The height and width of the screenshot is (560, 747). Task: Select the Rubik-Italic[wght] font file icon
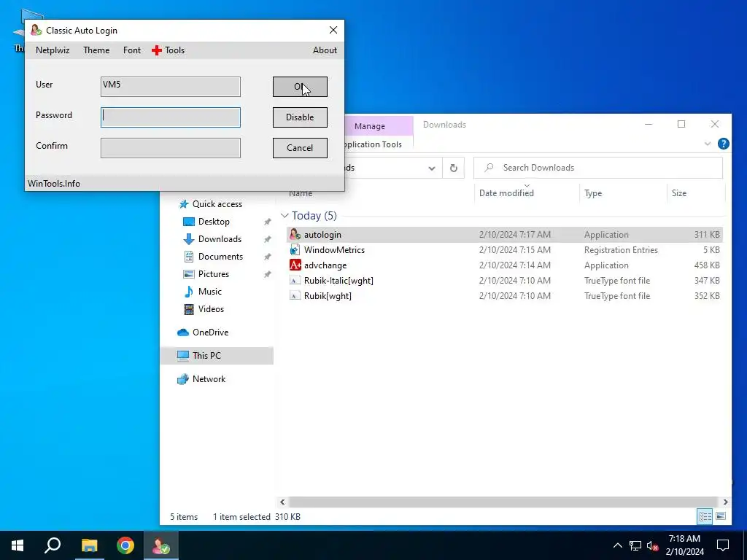click(x=295, y=281)
